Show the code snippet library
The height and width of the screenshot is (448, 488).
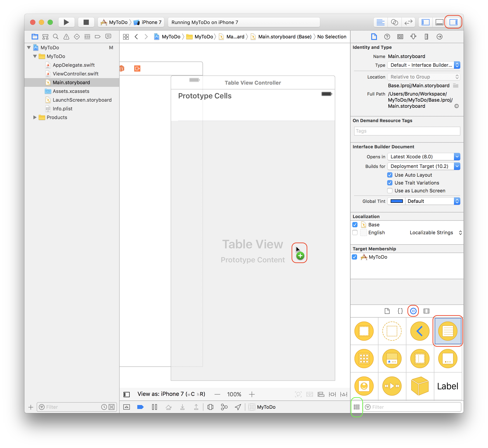click(x=400, y=311)
